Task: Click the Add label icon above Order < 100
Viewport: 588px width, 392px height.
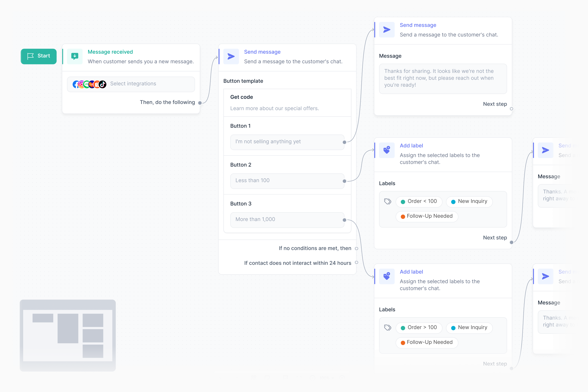Action: pyautogui.click(x=386, y=150)
